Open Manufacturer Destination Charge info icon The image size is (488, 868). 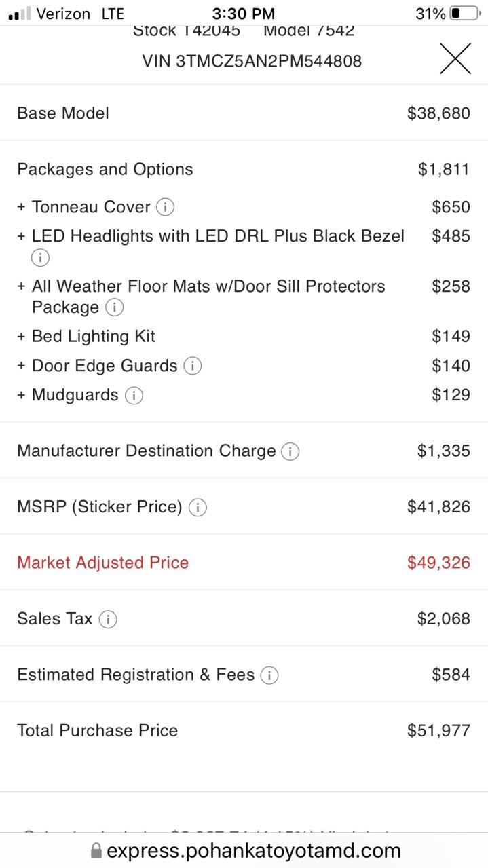(x=290, y=451)
